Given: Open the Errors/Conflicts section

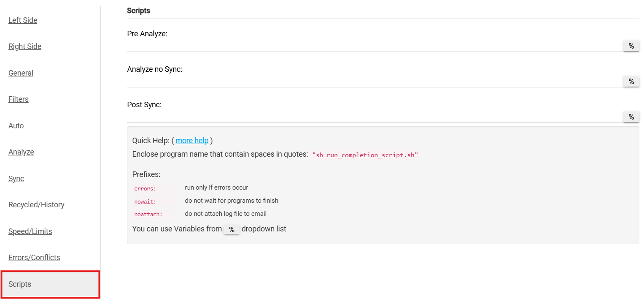Looking at the screenshot, I should pos(34,258).
